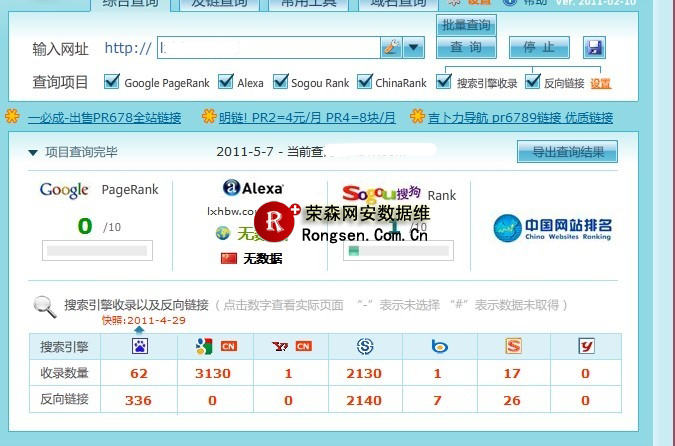675x446 pixels.
Task: Collapse the 项目查询完毕 results section triangle
Action: (x=33, y=153)
